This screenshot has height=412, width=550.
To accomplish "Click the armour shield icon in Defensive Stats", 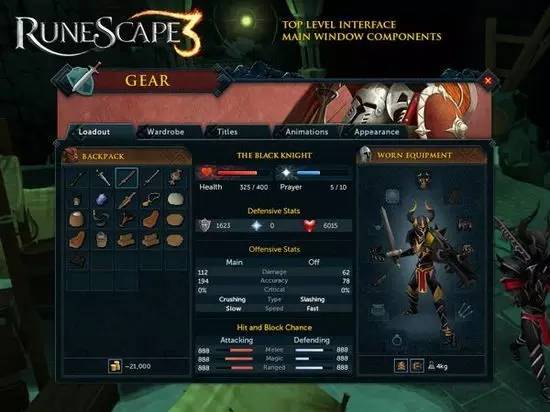I will [x=205, y=225].
